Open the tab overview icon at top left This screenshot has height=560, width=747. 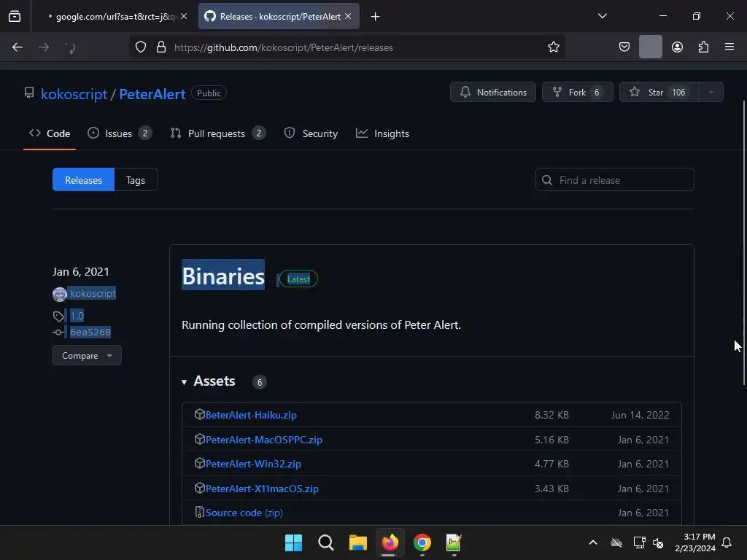point(15,16)
